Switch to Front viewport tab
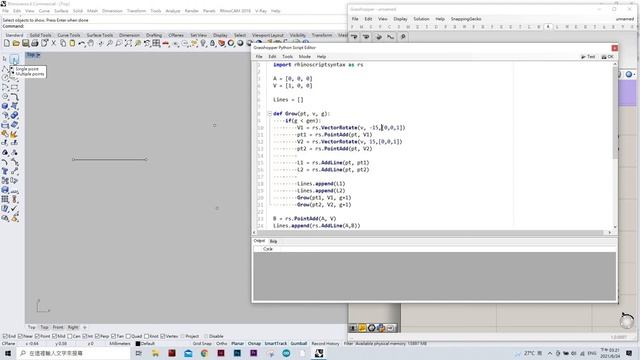Screen dimensions: 640x360 point(58,327)
